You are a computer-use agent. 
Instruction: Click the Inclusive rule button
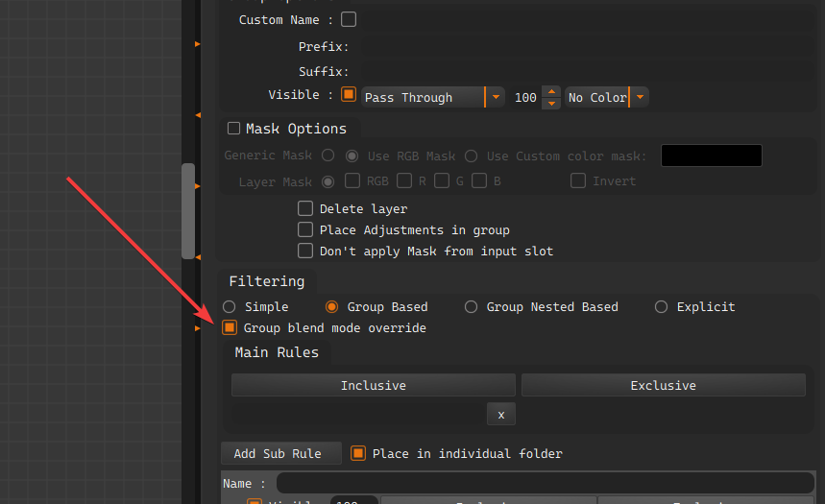click(x=374, y=386)
